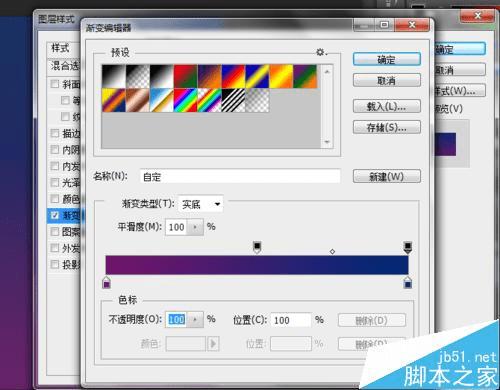Viewport: 500px width, 390px height.
Task: Select the orange-yellow-orange gradient preset
Action: 281,77
